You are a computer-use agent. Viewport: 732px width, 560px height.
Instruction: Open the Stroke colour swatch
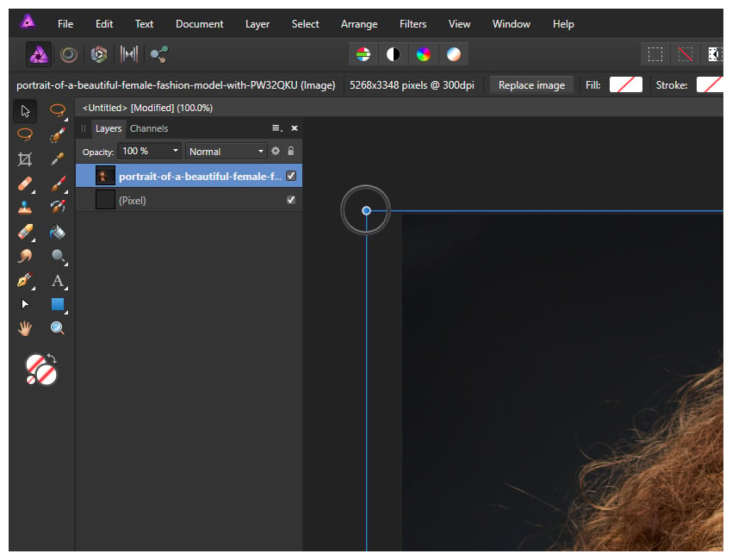pos(710,85)
